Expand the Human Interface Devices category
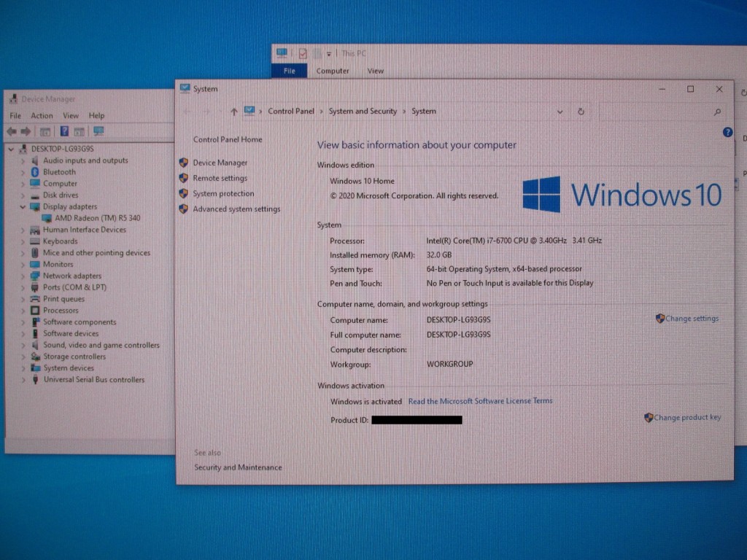This screenshot has height=560, width=747. tap(23, 230)
